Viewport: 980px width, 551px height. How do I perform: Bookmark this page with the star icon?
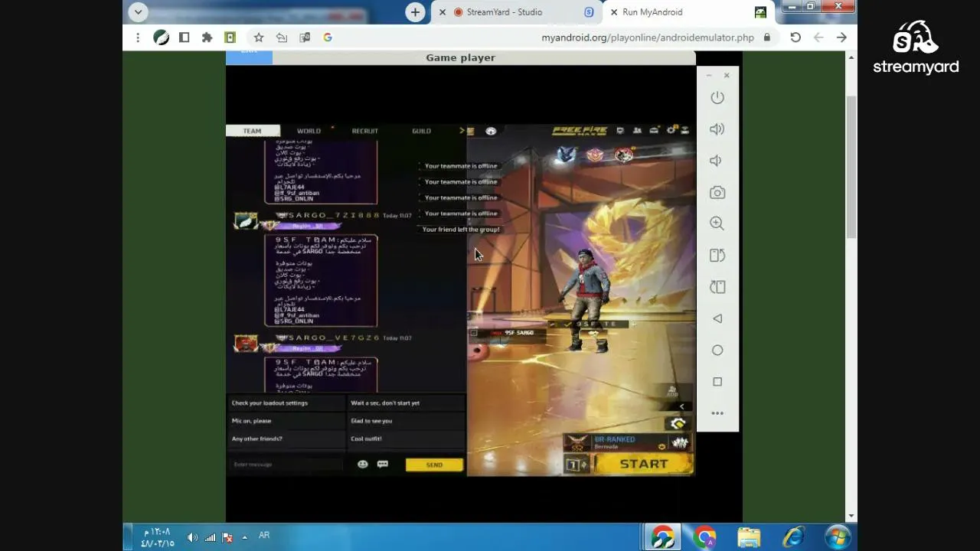259,37
